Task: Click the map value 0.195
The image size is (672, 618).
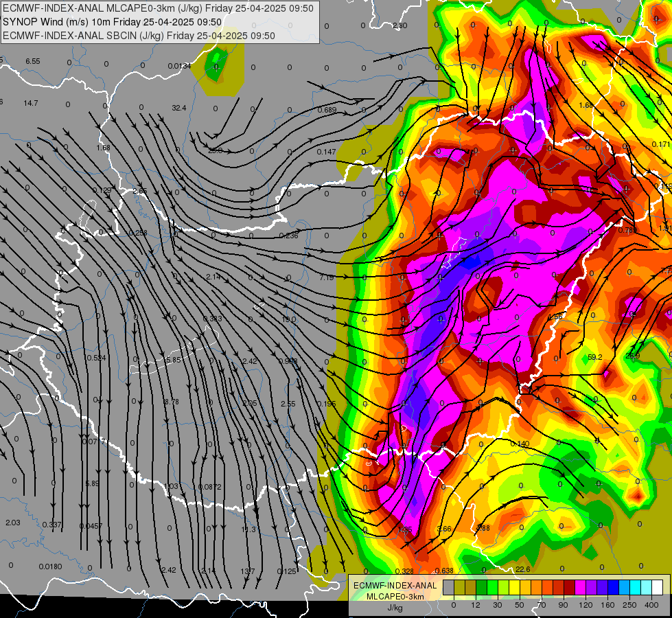Action: tap(327, 404)
